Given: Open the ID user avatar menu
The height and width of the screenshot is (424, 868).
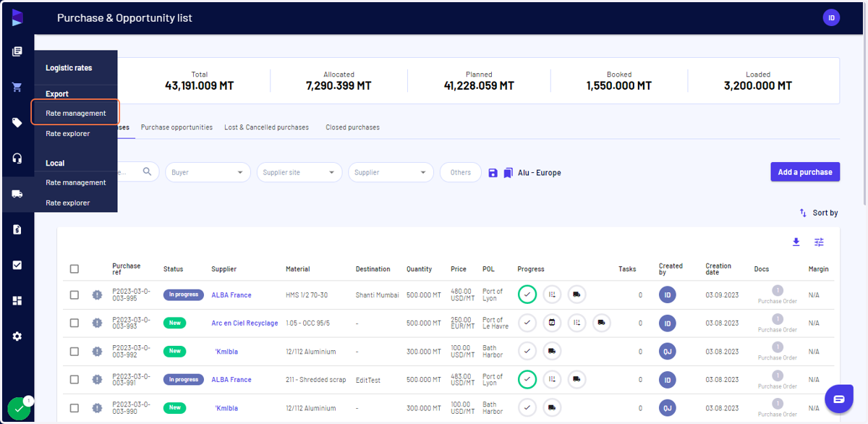Looking at the screenshot, I should point(831,17).
